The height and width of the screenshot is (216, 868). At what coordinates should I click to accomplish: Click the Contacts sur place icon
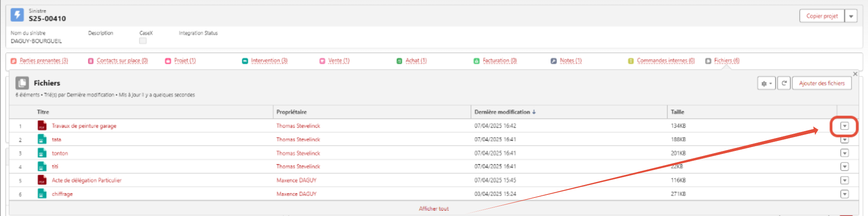click(90, 61)
